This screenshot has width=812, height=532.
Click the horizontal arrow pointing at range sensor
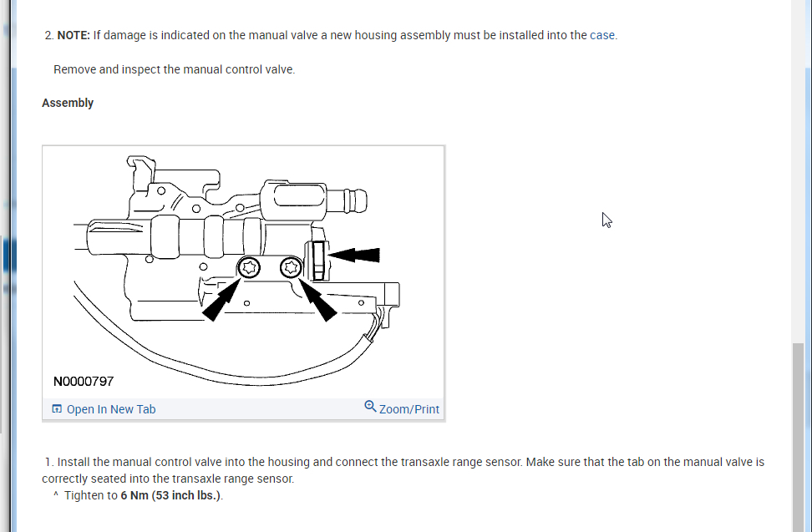353,255
